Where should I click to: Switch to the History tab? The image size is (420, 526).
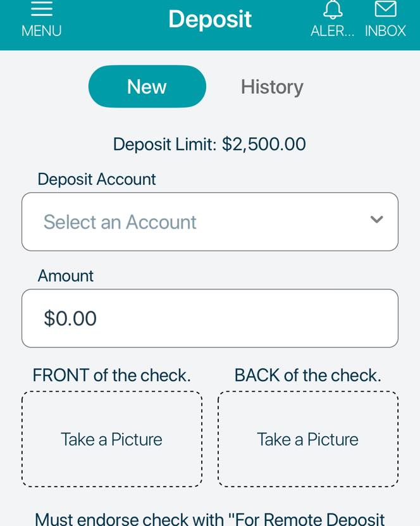272,87
